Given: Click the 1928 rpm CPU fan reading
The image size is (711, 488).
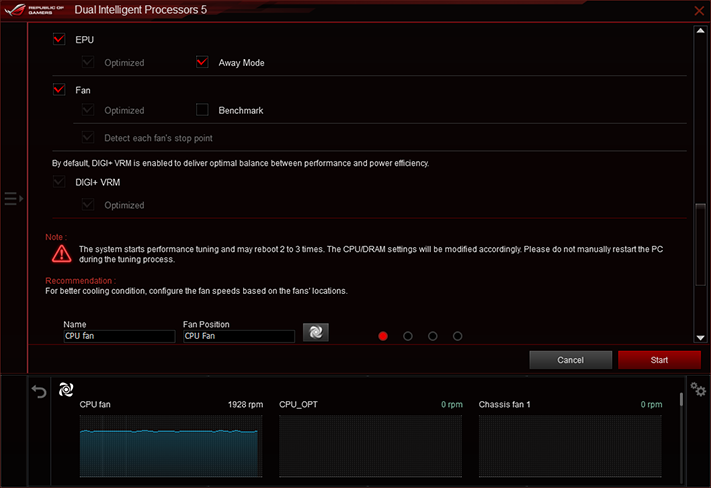Looking at the screenshot, I should [x=245, y=405].
